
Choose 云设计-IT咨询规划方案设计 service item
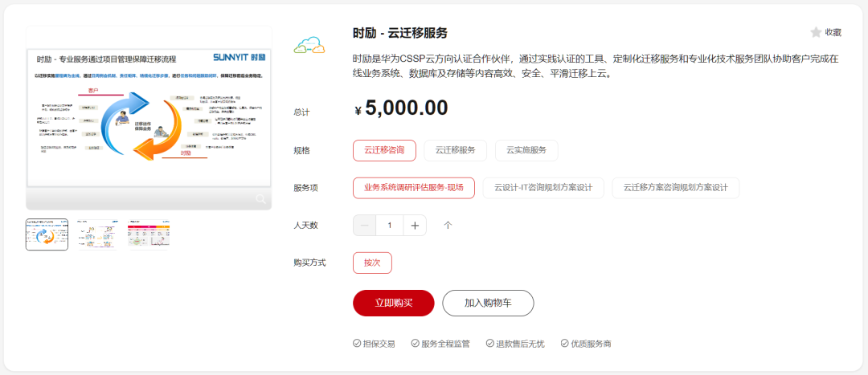coord(543,188)
